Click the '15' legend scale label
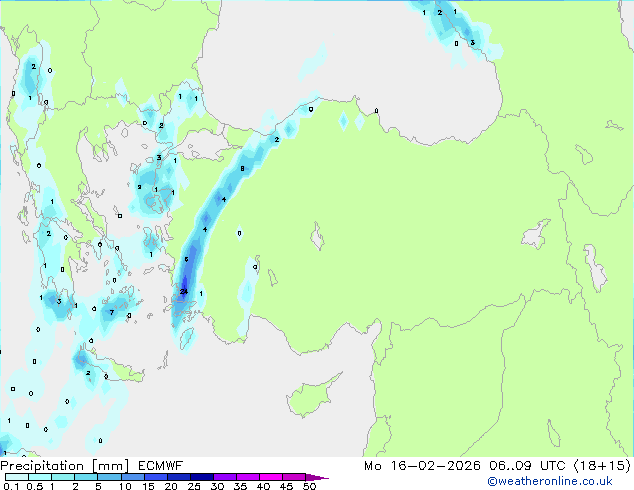634x490 pixels. (x=148, y=486)
